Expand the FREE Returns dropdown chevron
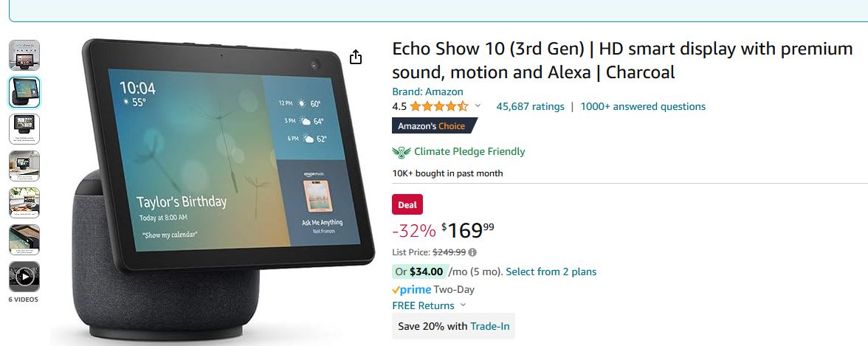The height and width of the screenshot is (346, 868). pyautogui.click(x=463, y=305)
